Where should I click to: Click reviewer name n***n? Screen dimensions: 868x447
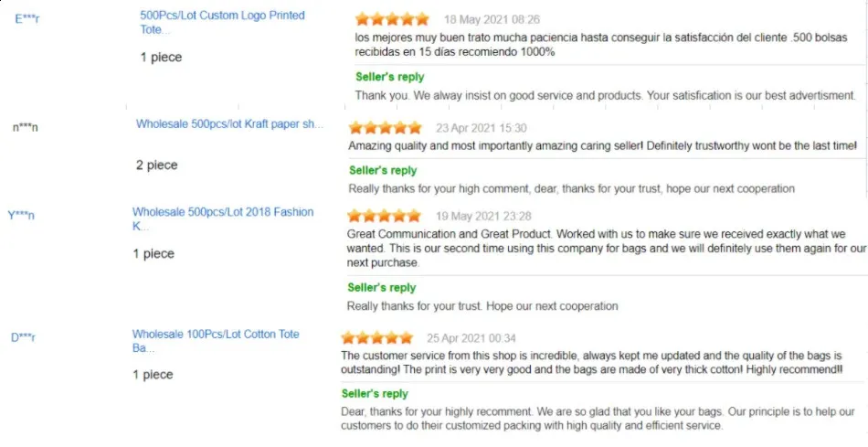pyautogui.click(x=26, y=128)
